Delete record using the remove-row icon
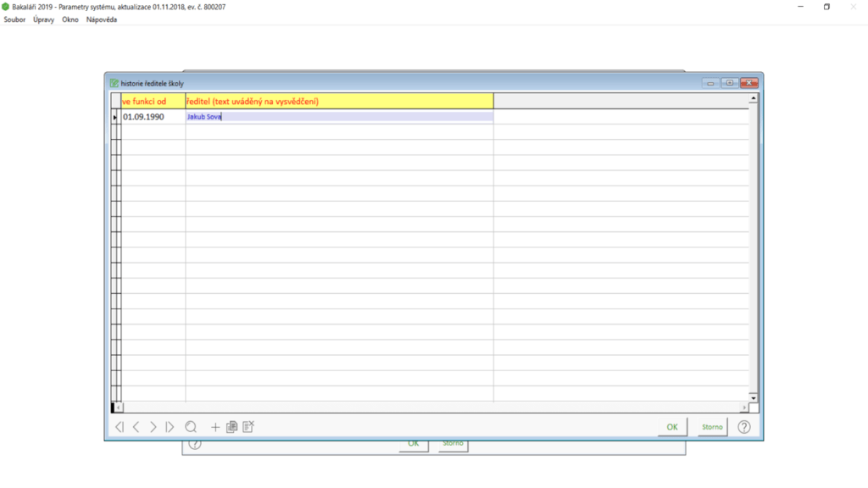This screenshot has width=868, height=488. point(248,427)
